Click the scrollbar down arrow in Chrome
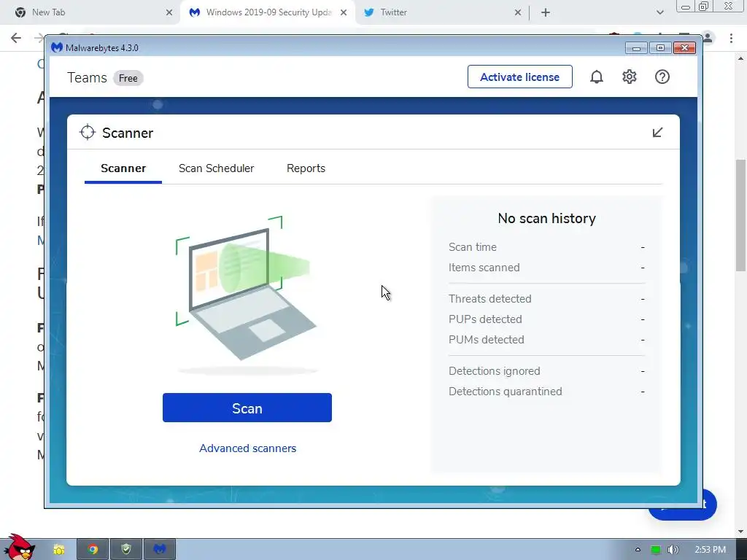 740,532
